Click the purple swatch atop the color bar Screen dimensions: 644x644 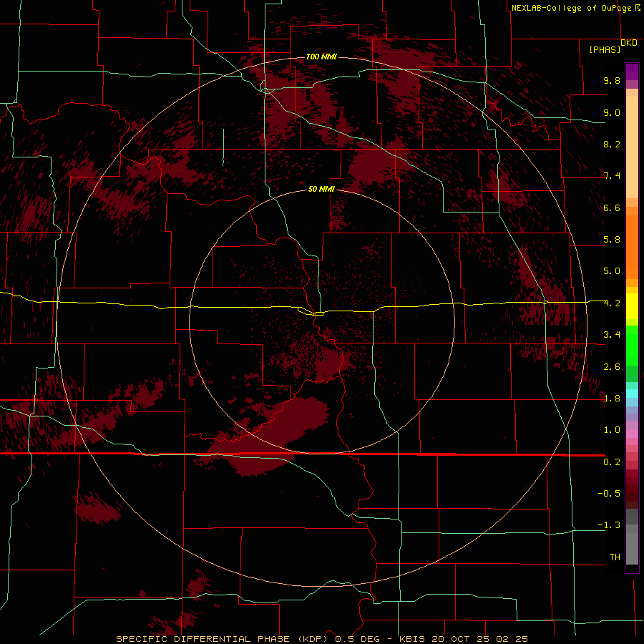coord(632,72)
